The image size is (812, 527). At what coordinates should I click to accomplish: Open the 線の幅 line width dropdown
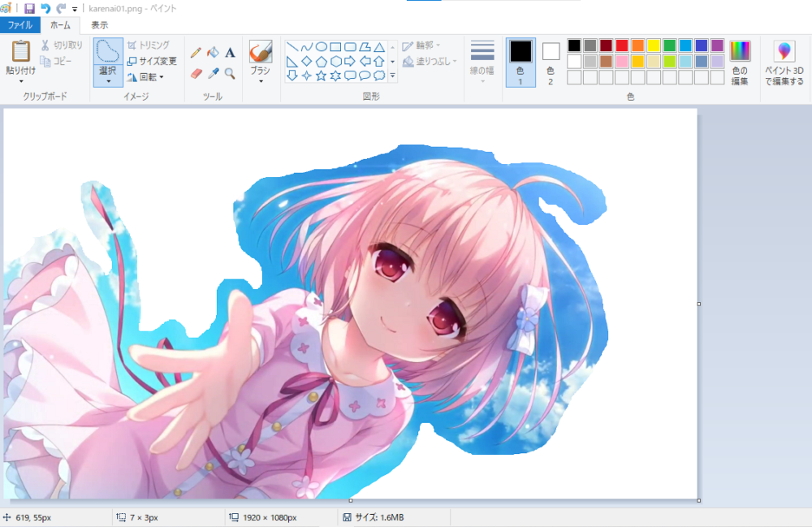pos(482,62)
